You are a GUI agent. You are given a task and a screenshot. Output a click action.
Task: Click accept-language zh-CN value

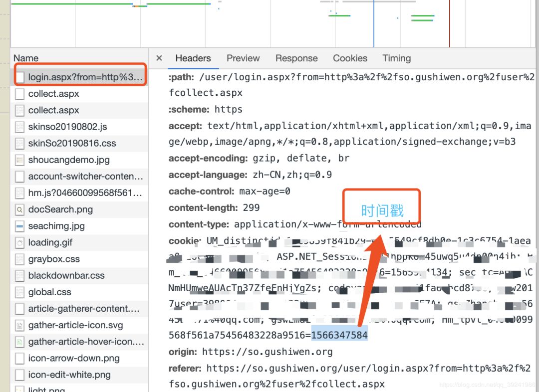(x=292, y=175)
